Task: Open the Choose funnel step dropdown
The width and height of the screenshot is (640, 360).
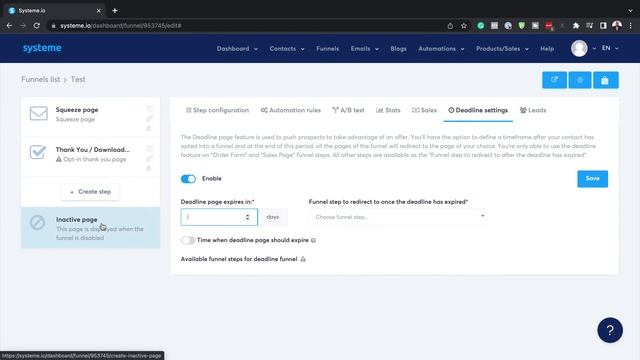Action: 398,217
